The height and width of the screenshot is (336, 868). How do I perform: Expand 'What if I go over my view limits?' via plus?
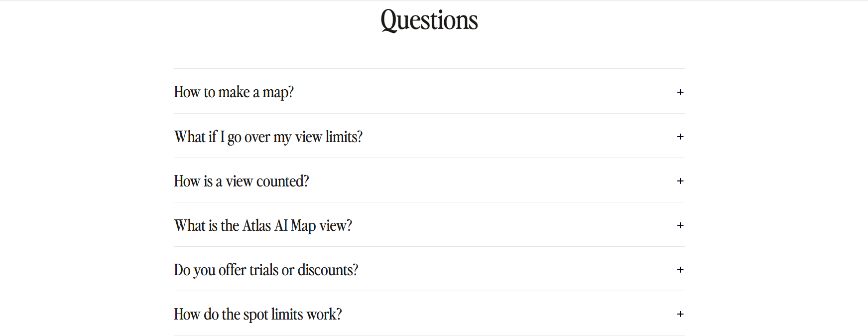pos(680,137)
